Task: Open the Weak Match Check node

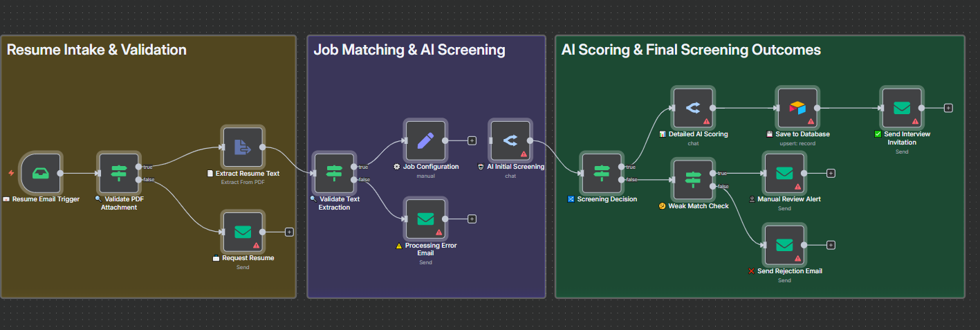Action: pyautogui.click(x=693, y=180)
